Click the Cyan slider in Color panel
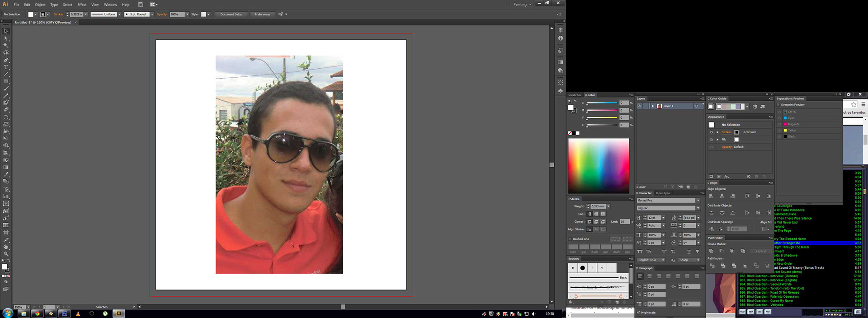868x318 pixels. click(x=602, y=103)
